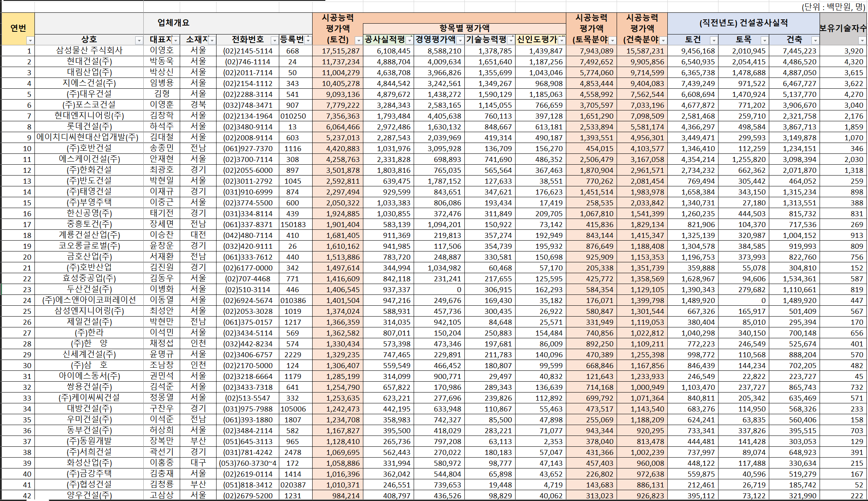Click representative name 박동욱

[162, 61]
